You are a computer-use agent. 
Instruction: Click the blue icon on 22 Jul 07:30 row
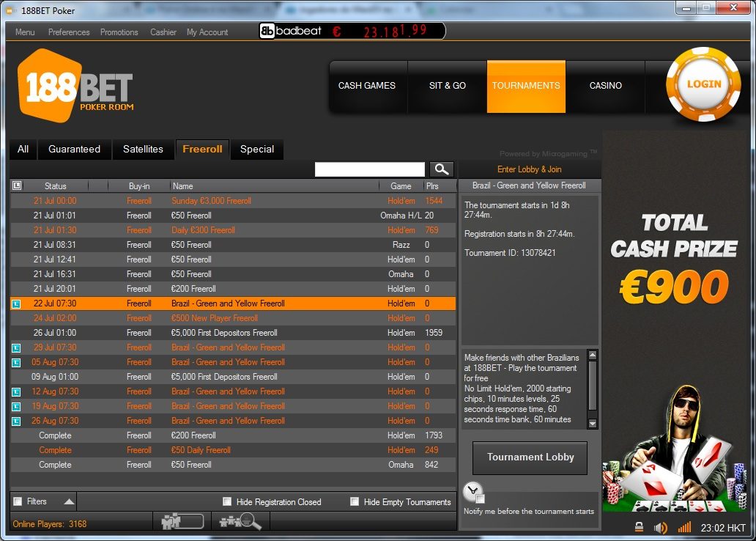pos(16,303)
